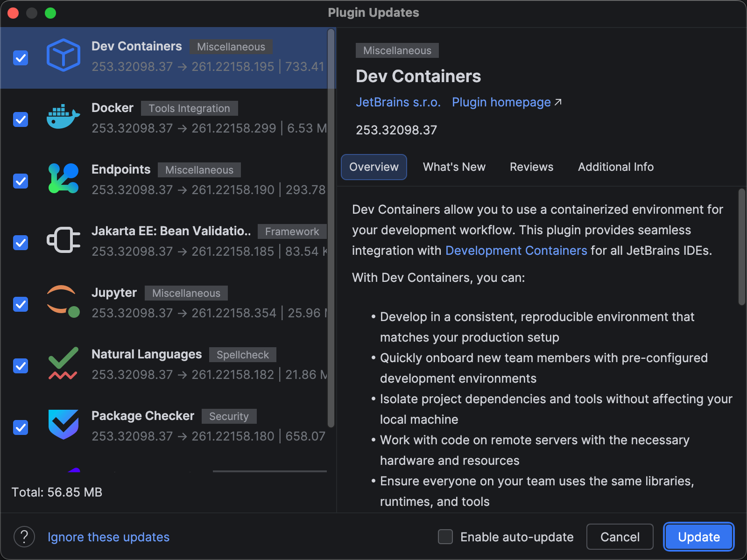Uncheck the Docker plugin update

click(21, 119)
